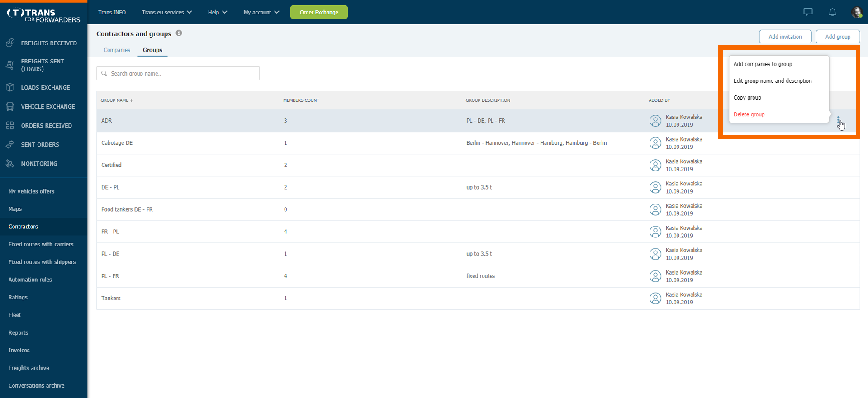Click 'fixed routes' description text

pyautogui.click(x=480, y=276)
